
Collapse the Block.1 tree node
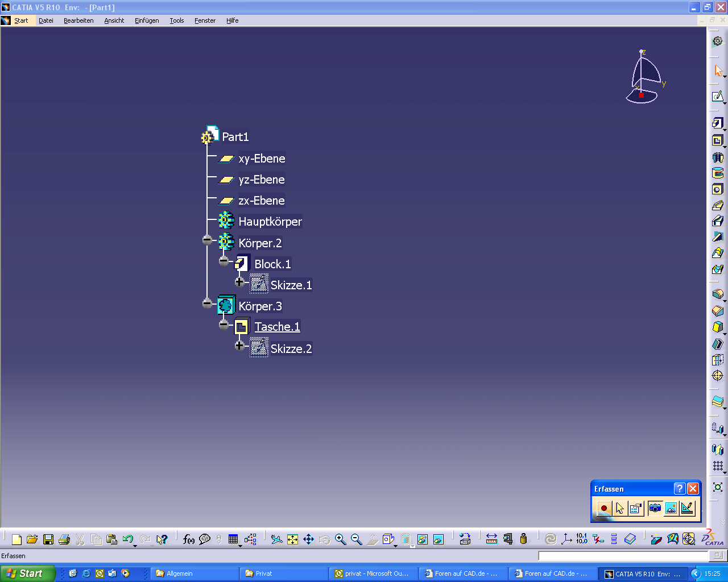[x=224, y=261]
